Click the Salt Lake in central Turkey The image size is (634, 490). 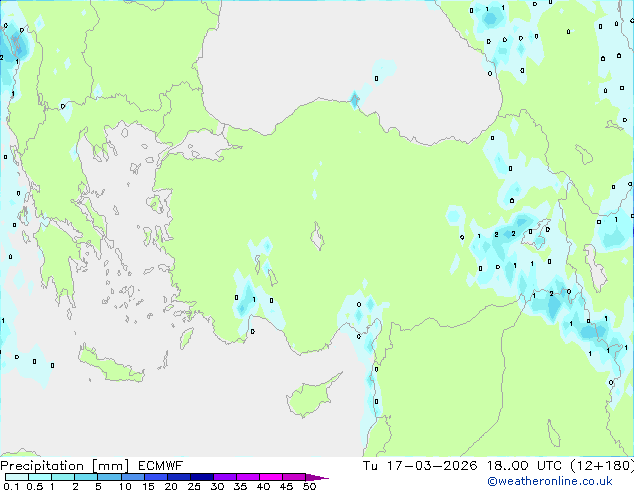tap(320, 238)
